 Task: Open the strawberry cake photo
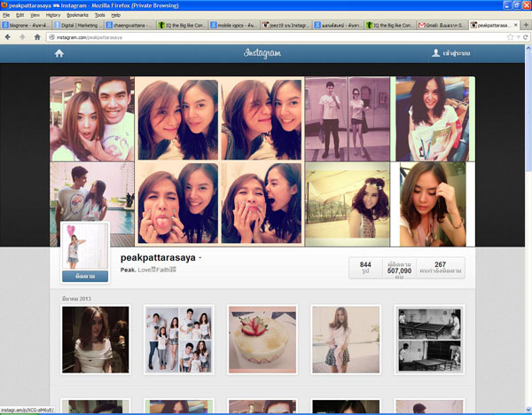tap(262, 340)
